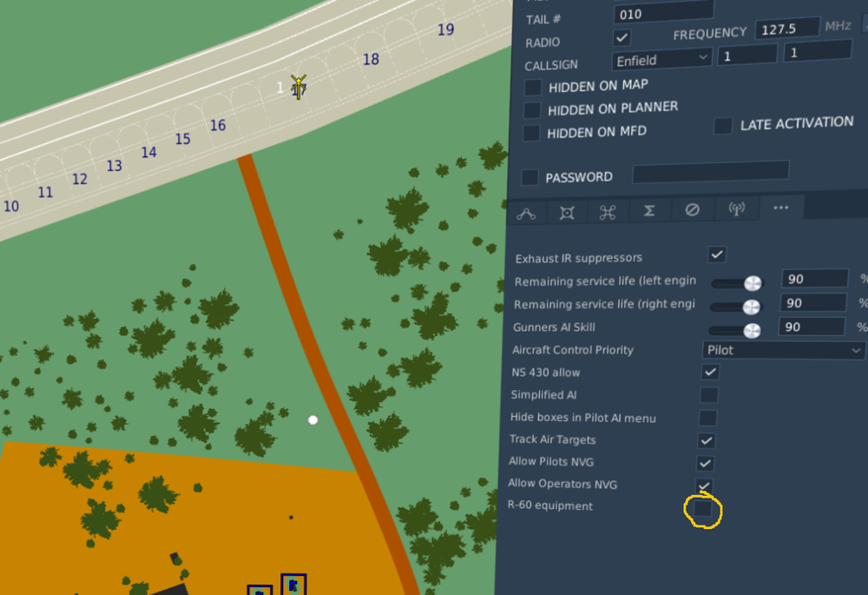Click parking spot 11 on the map
This screenshot has height=595, width=868.
45,192
